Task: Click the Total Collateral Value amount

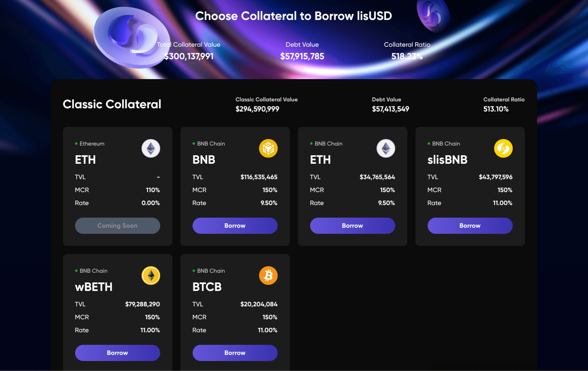Action: pyautogui.click(x=189, y=56)
